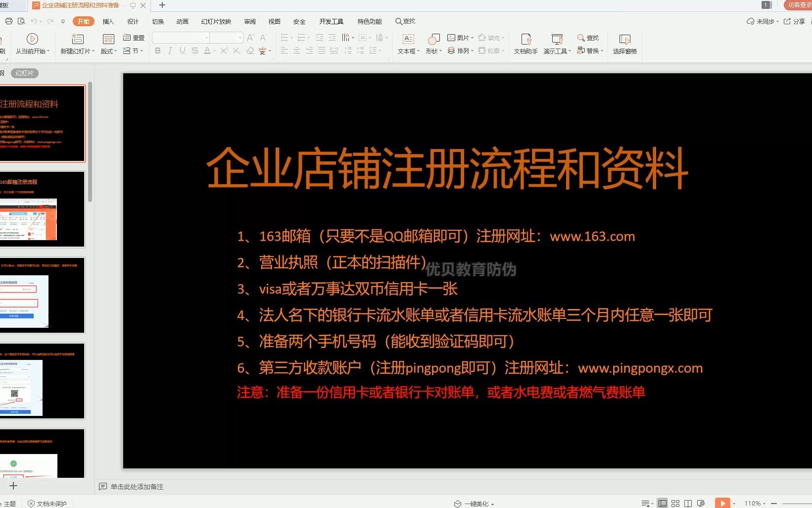Click the notes area to add notes

(137, 487)
